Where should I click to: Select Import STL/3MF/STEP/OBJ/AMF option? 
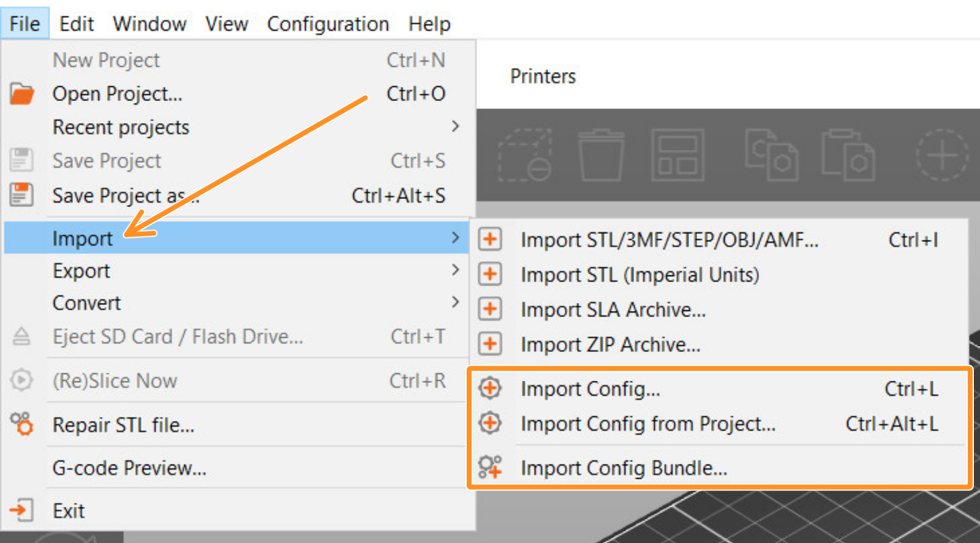[669, 240]
